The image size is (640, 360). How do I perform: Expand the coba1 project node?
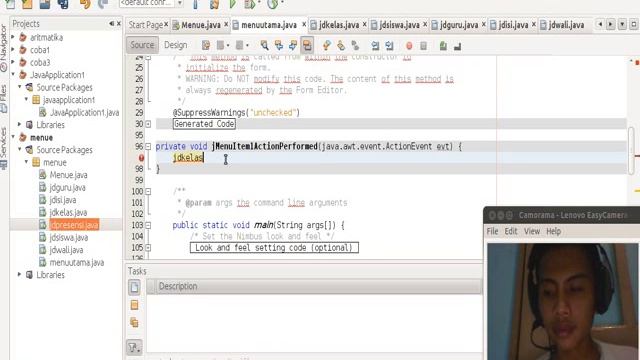[x=13, y=50]
